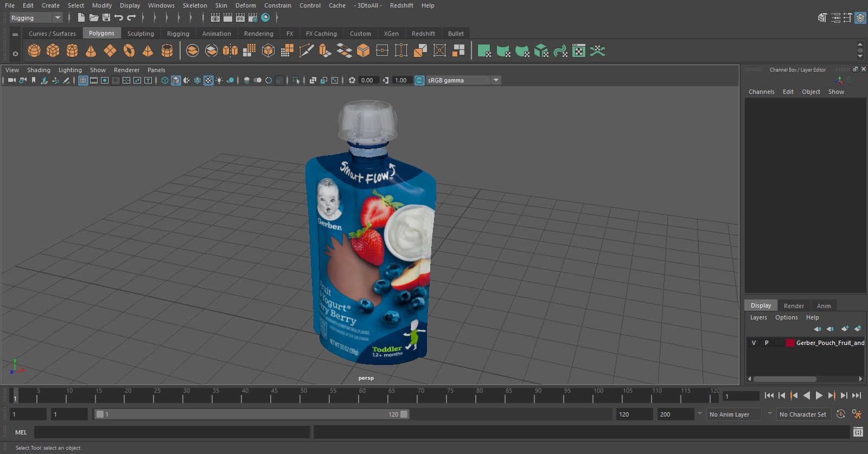Open the Hypershade round blue icon
This screenshot has width=868, height=454.
pyautogui.click(x=265, y=17)
